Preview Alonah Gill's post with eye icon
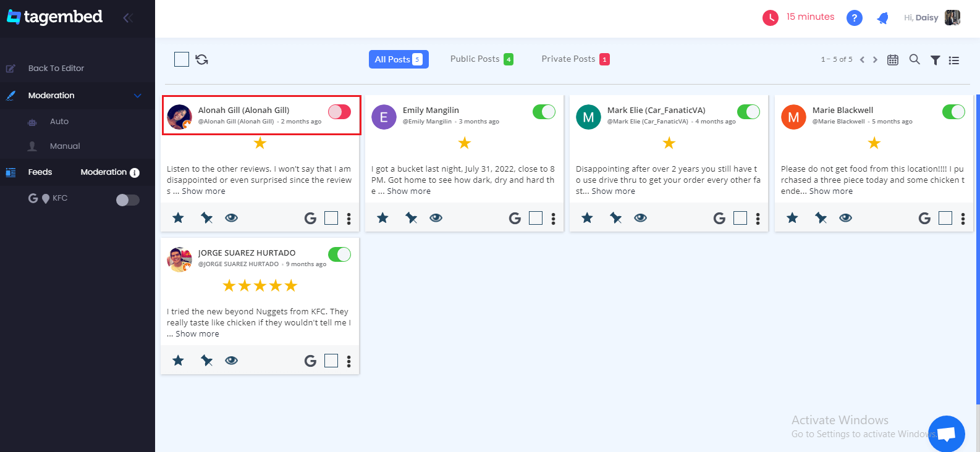Image resolution: width=980 pixels, height=452 pixels. tap(232, 217)
